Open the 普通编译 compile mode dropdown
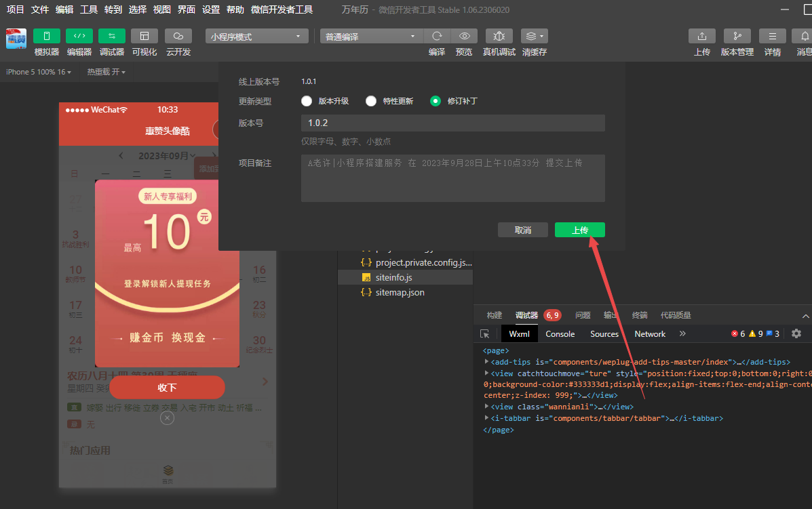Screen dimensions: 812x509 (x=371, y=36)
